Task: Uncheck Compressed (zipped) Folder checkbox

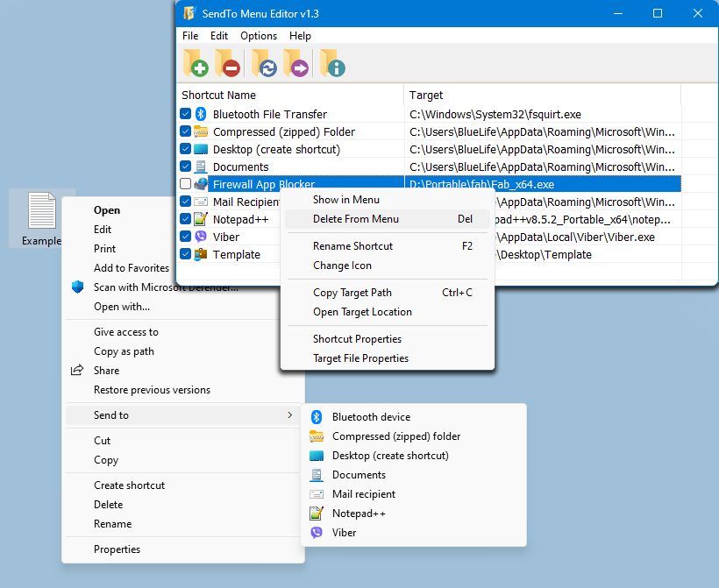Action: click(x=185, y=131)
